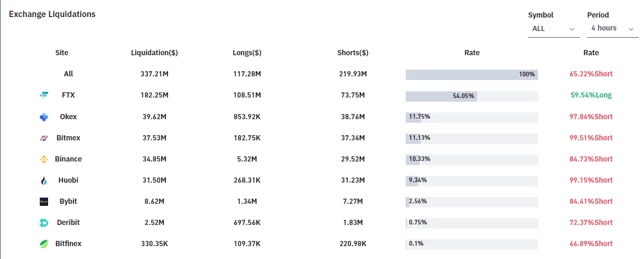Click the Binance exchange name link
Viewport: 644px width, 259px height.
click(x=68, y=159)
